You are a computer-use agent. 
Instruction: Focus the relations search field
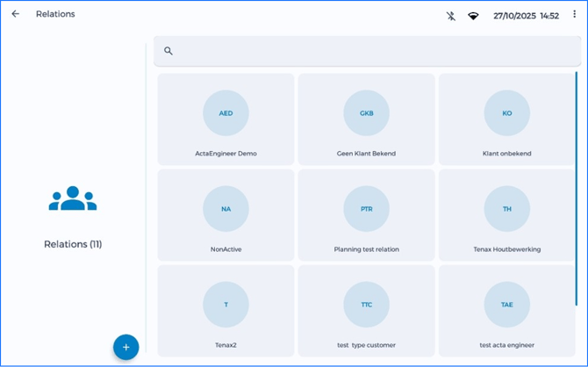tap(367, 51)
